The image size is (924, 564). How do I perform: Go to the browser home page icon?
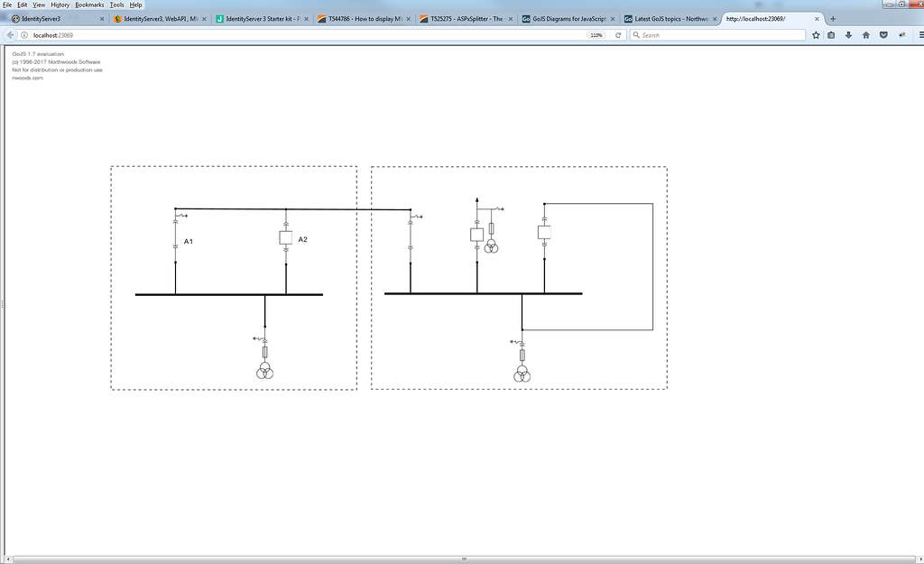pyautogui.click(x=866, y=35)
